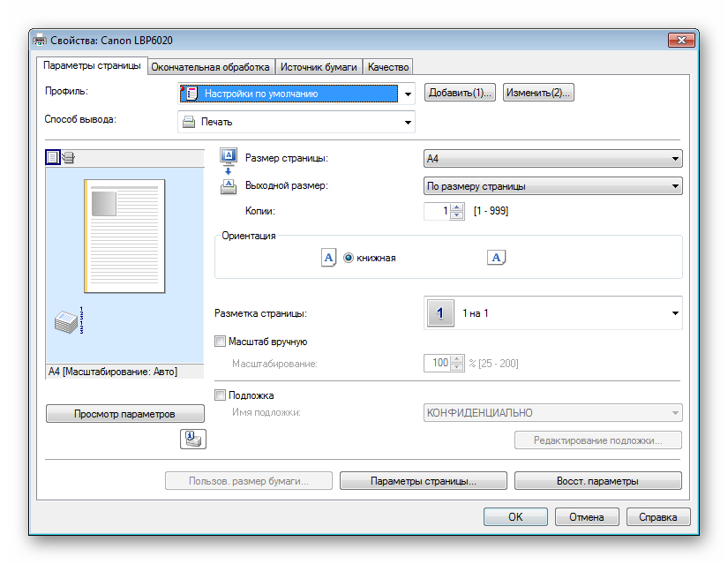
Task: Click the document preview thumbnail
Action: coord(124,236)
